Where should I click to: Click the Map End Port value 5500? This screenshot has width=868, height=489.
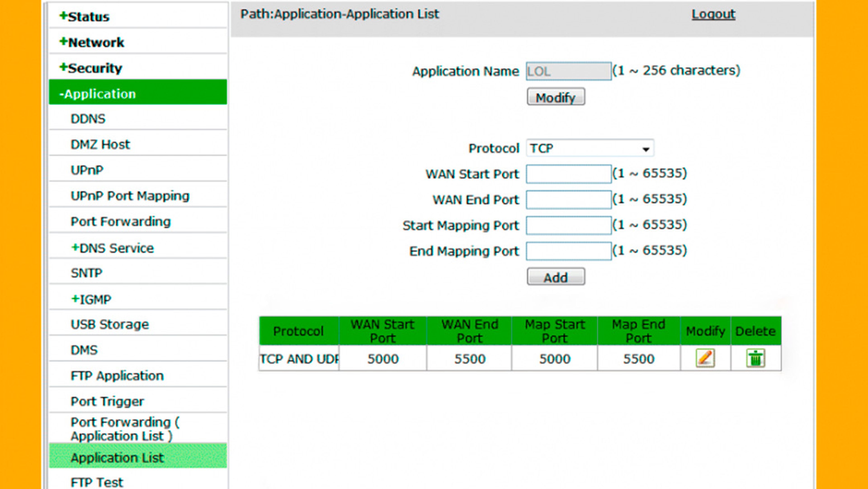(639, 358)
